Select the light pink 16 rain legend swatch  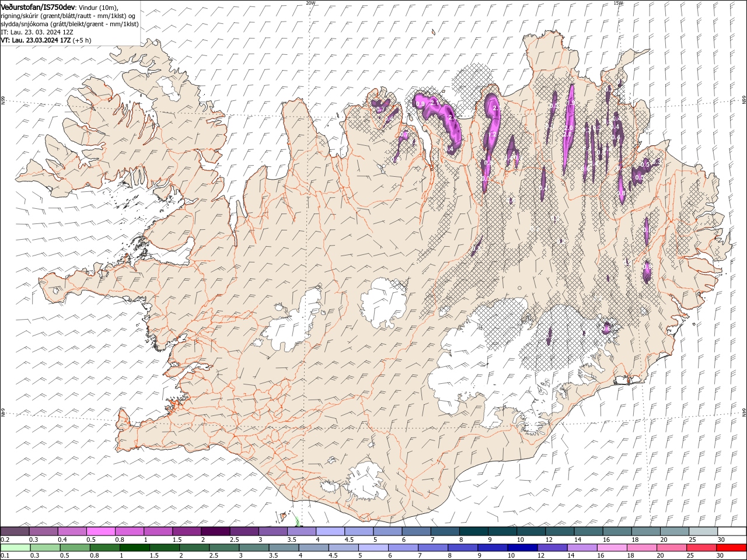tap(613, 548)
